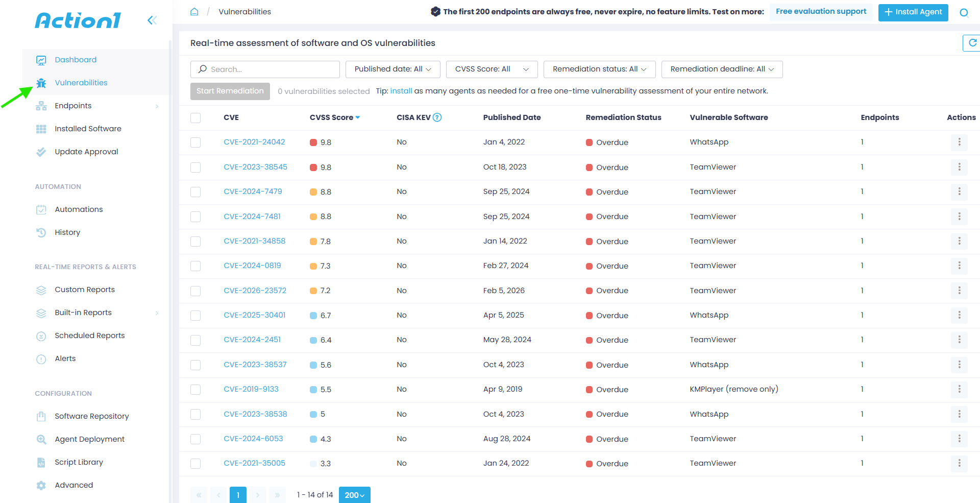Open Custom Reports in sidebar

pyautogui.click(x=85, y=290)
